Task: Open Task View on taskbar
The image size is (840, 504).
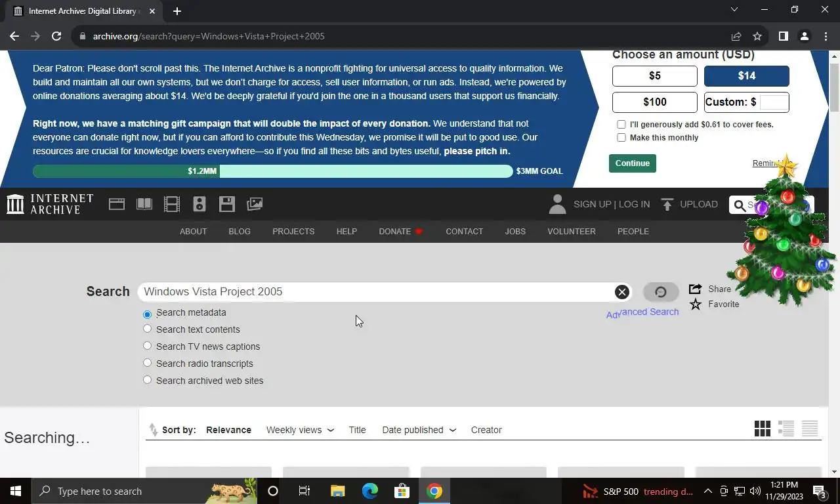Action: coord(304,491)
